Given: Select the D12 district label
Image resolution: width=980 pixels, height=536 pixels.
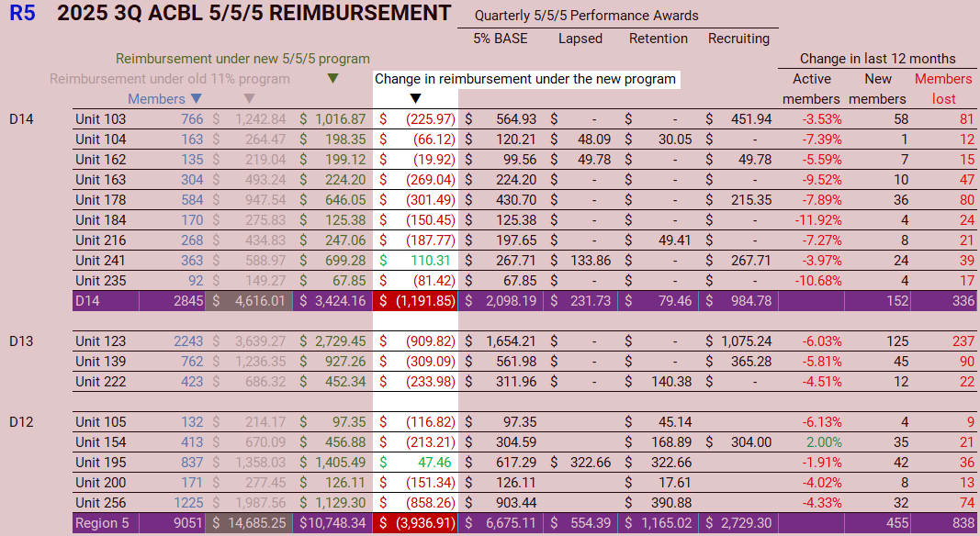Looking at the screenshot, I should (21, 421).
